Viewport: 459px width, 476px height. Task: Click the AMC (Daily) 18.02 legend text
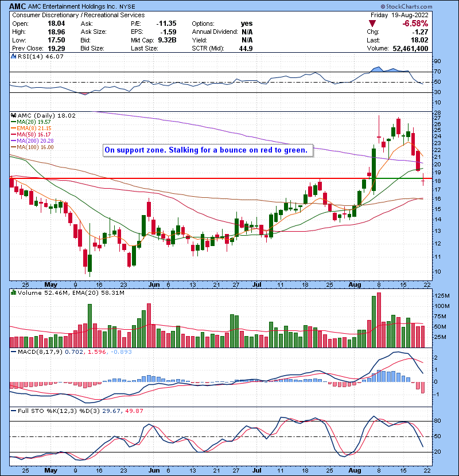tap(46, 115)
